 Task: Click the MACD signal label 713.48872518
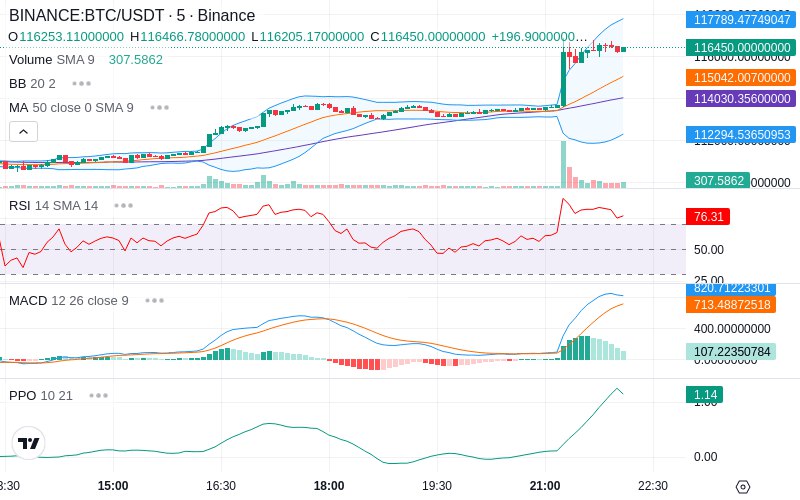tap(731, 305)
